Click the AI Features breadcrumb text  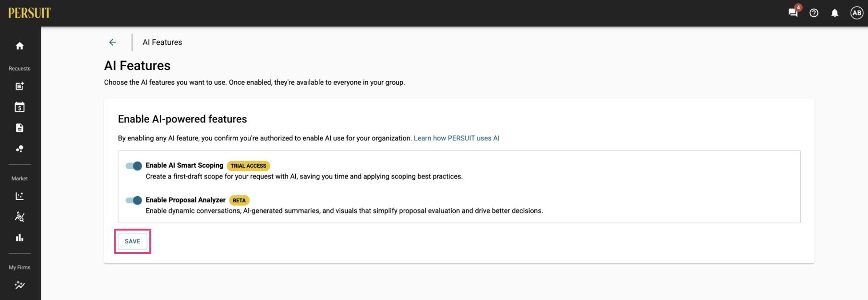(162, 42)
